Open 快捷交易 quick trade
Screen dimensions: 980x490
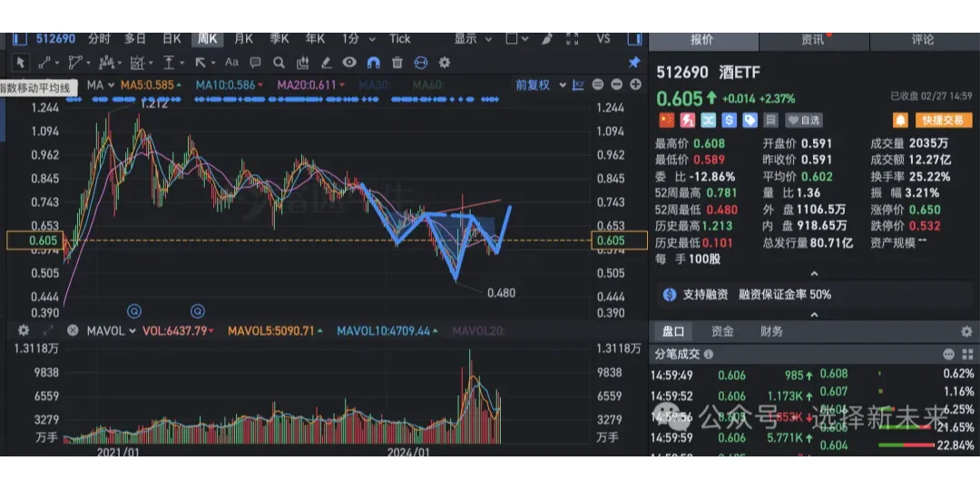click(x=944, y=120)
